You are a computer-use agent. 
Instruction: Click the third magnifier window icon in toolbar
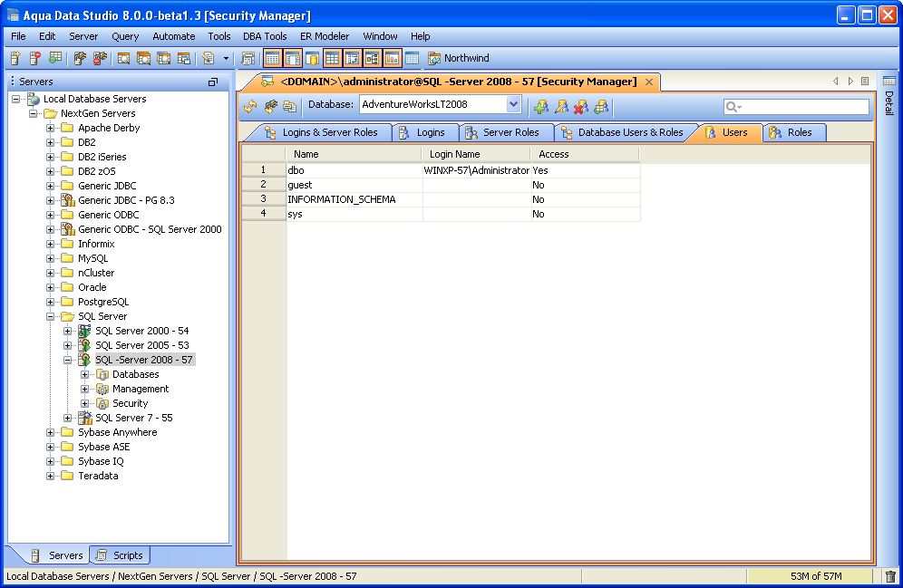163,58
